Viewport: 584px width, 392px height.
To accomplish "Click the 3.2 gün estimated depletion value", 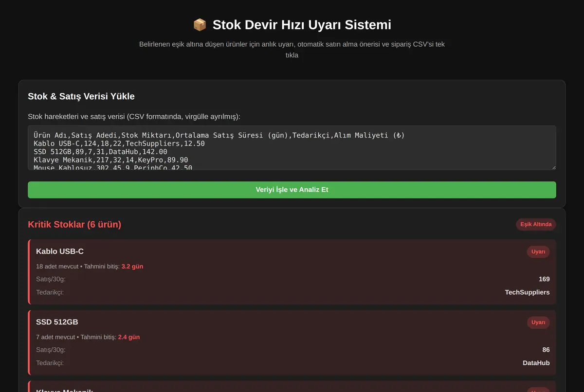I will click(132, 267).
